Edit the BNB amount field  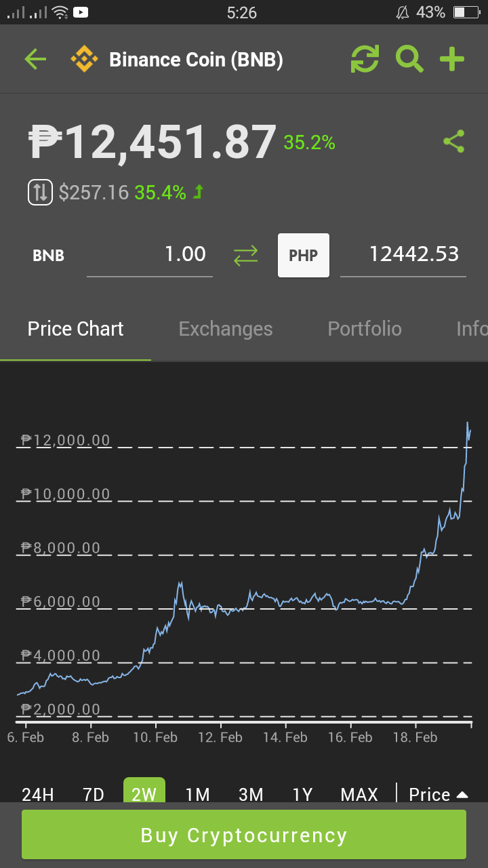150,256
